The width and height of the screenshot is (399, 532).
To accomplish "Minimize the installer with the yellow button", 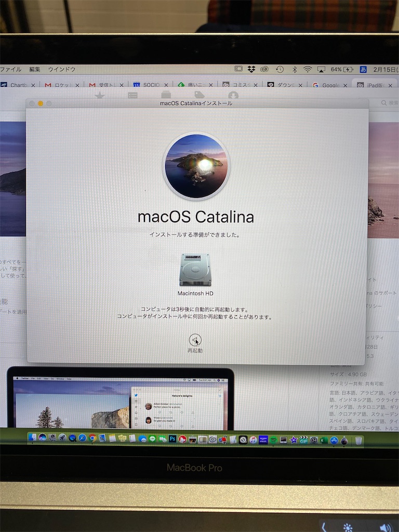I will click(41, 103).
